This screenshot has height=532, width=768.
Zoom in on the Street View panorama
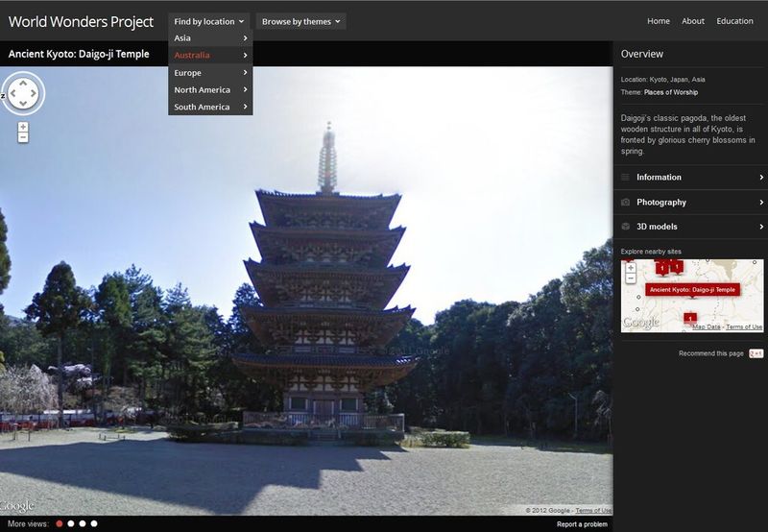coord(23,127)
